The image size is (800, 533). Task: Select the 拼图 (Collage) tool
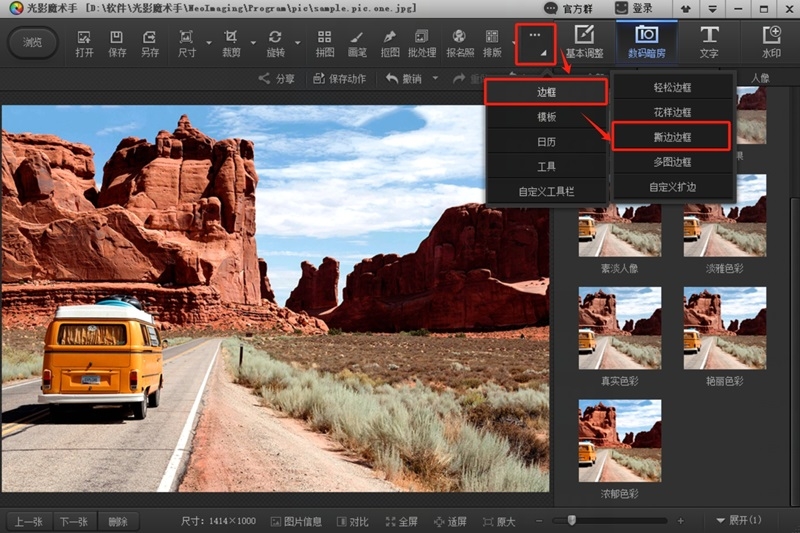[325, 43]
